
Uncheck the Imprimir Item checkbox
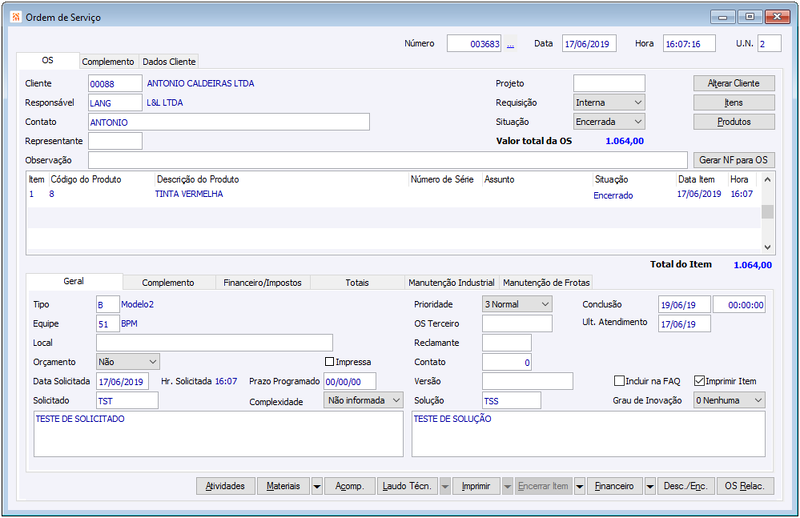pyautogui.click(x=699, y=381)
